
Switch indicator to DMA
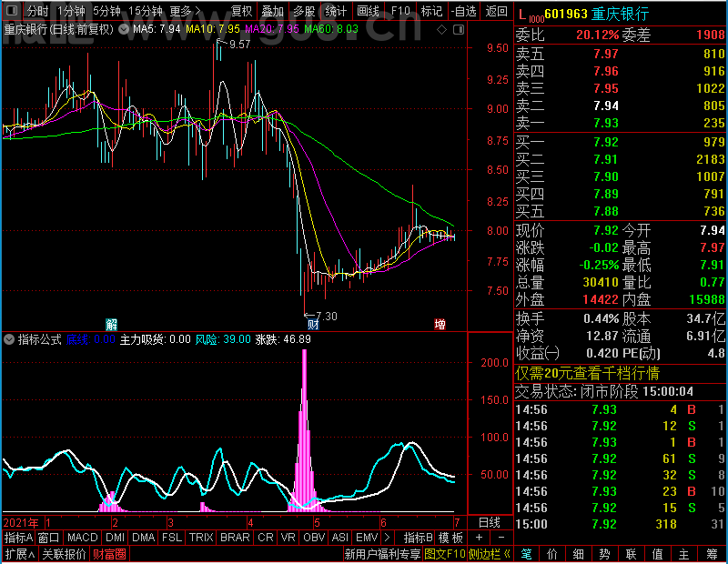tap(144, 538)
